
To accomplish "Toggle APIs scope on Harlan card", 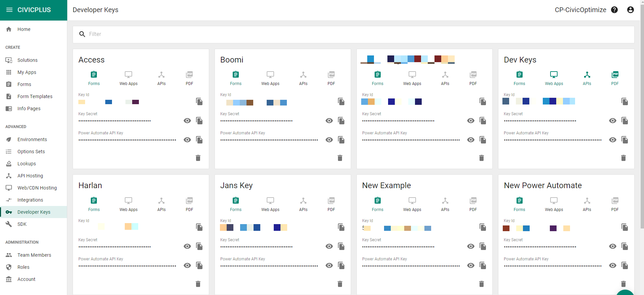I will pyautogui.click(x=161, y=204).
